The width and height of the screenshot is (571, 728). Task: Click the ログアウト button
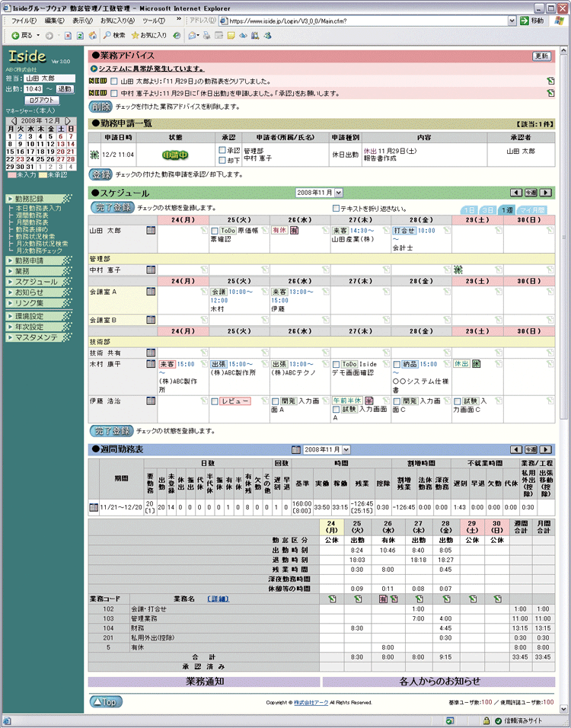[x=42, y=101]
